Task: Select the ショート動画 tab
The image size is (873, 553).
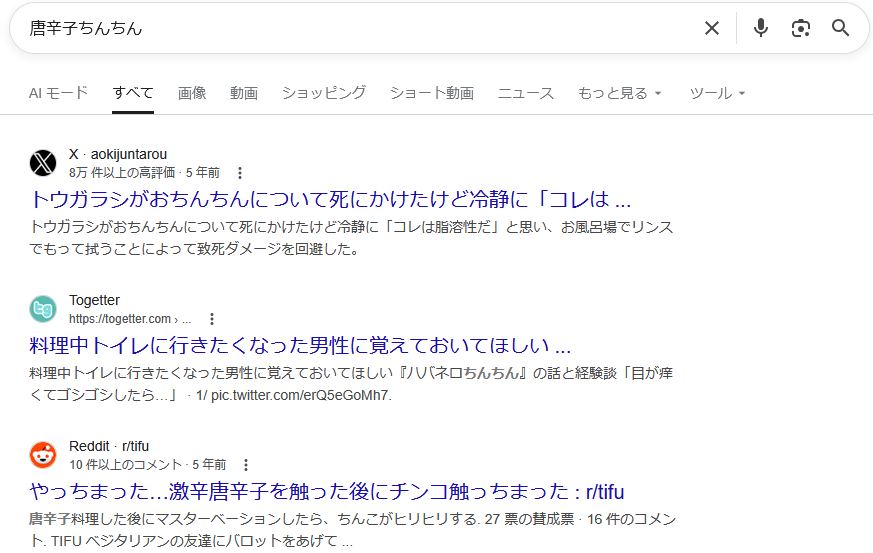Action: click(x=431, y=93)
